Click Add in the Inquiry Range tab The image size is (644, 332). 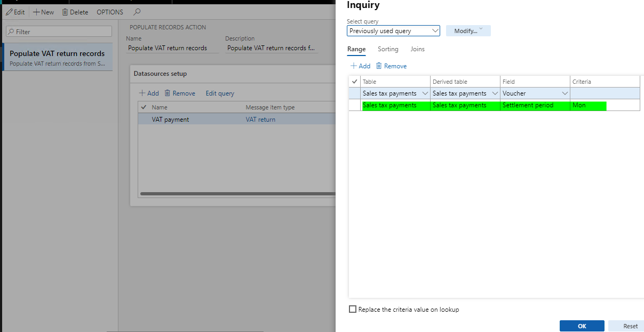360,66
